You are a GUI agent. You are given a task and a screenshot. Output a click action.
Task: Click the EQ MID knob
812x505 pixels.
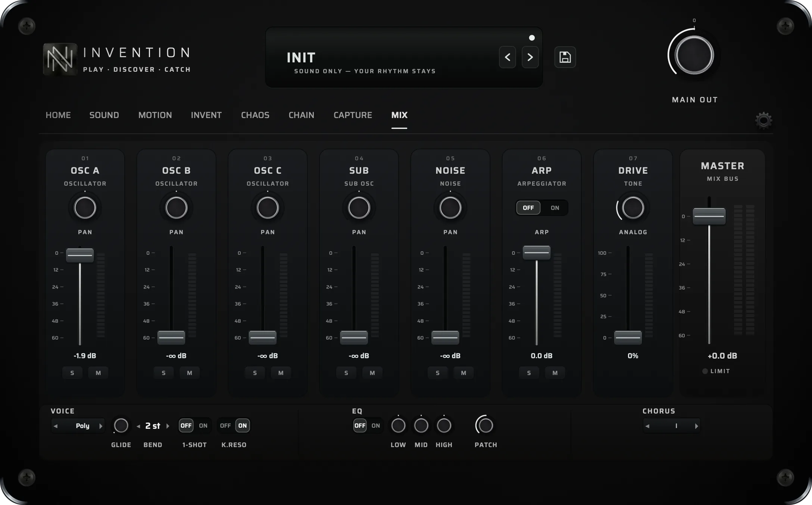tap(421, 425)
